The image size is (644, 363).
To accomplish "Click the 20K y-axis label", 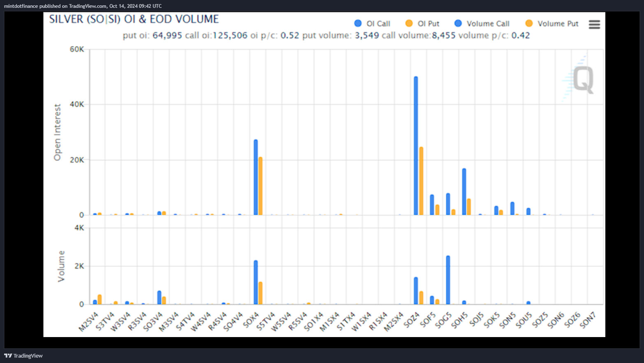I will (x=77, y=160).
